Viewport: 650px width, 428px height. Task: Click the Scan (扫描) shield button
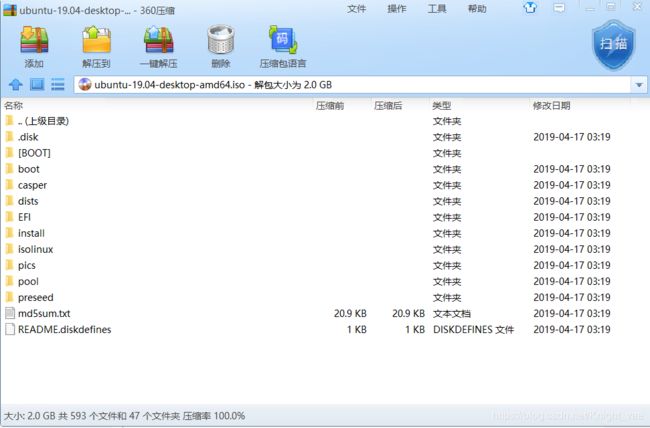(614, 44)
